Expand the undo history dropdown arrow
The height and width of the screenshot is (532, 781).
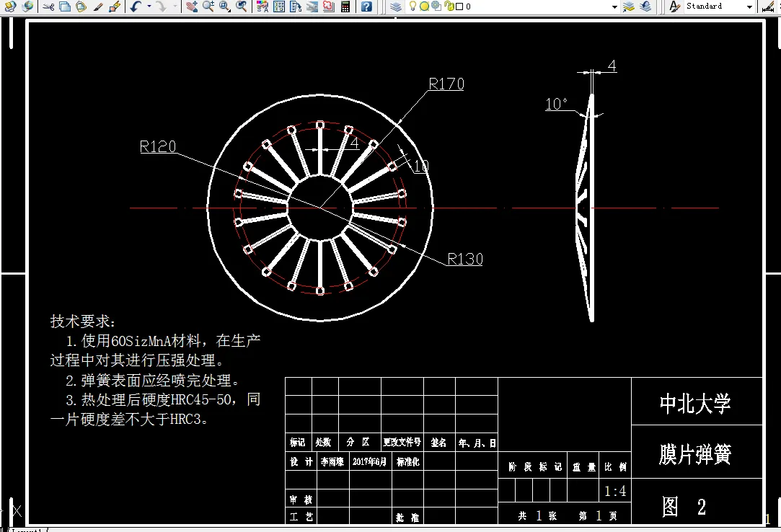point(149,6)
